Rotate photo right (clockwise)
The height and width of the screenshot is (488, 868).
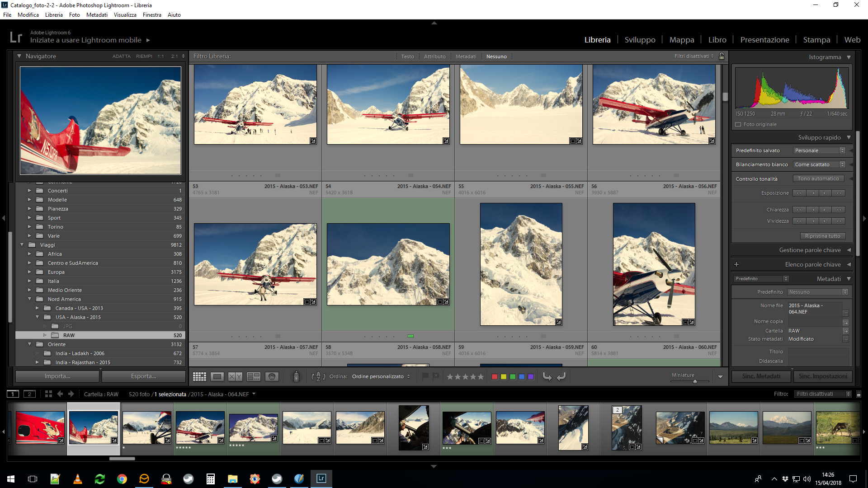pyautogui.click(x=561, y=376)
